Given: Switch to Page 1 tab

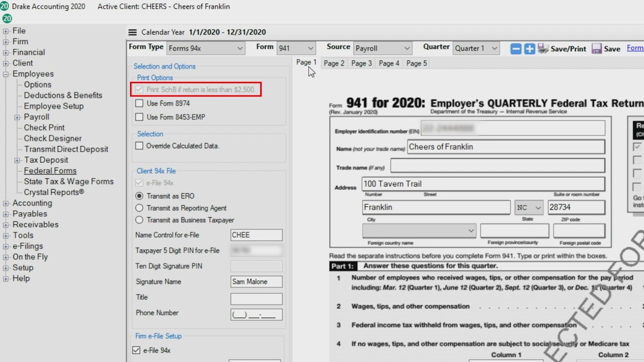Looking at the screenshot, I should click(306, 62).
